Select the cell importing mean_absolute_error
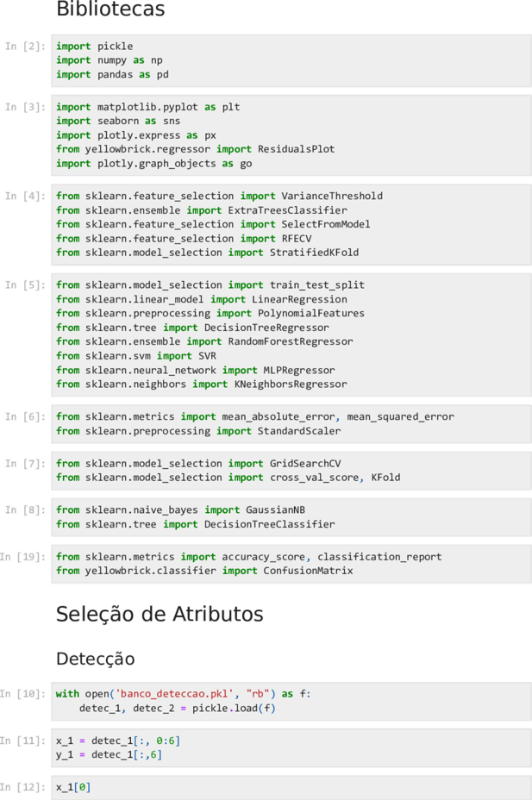 [291, 424]
